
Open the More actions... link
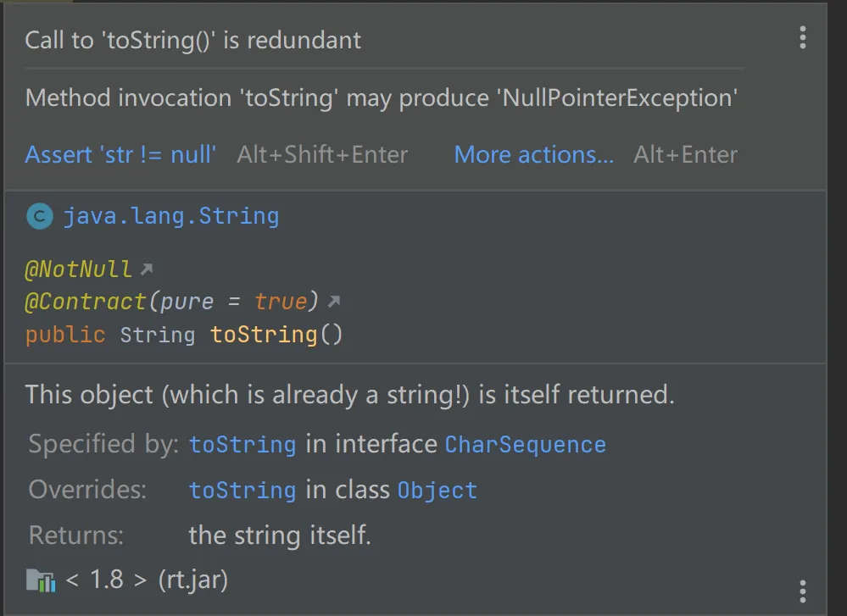(x=533, y=154)
